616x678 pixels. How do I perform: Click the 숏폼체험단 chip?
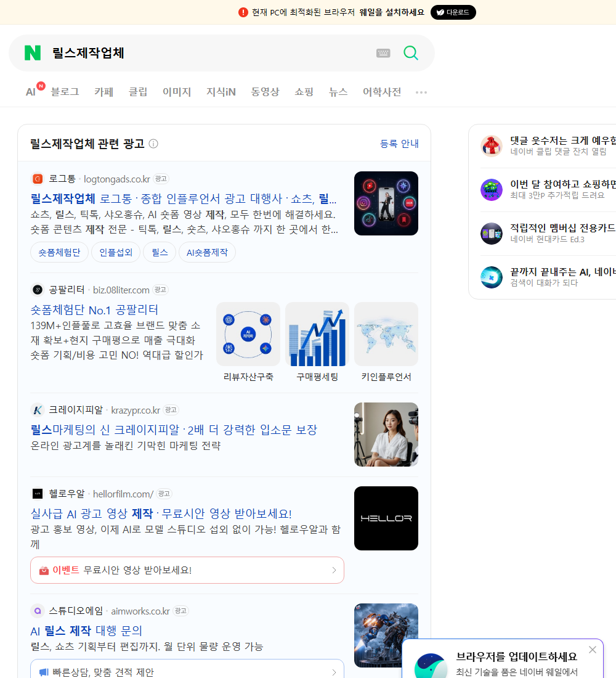(59, 253)
